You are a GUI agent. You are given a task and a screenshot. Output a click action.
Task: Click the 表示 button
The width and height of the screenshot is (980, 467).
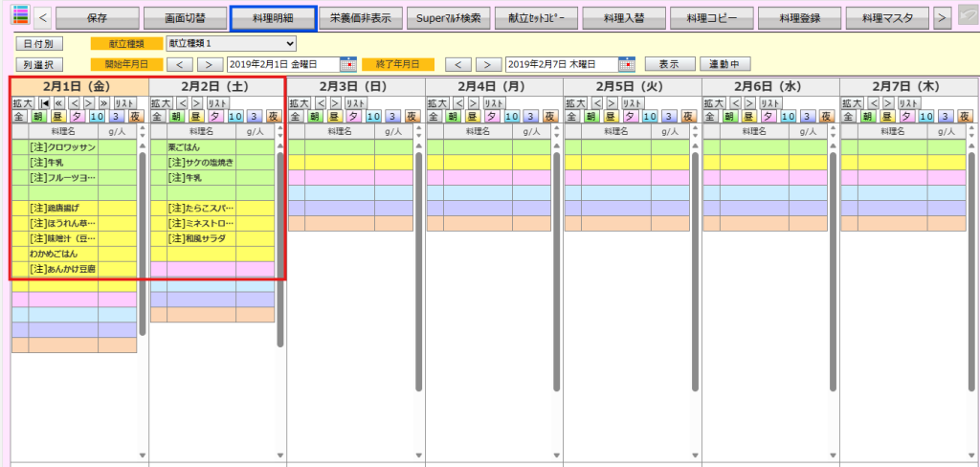668,64
